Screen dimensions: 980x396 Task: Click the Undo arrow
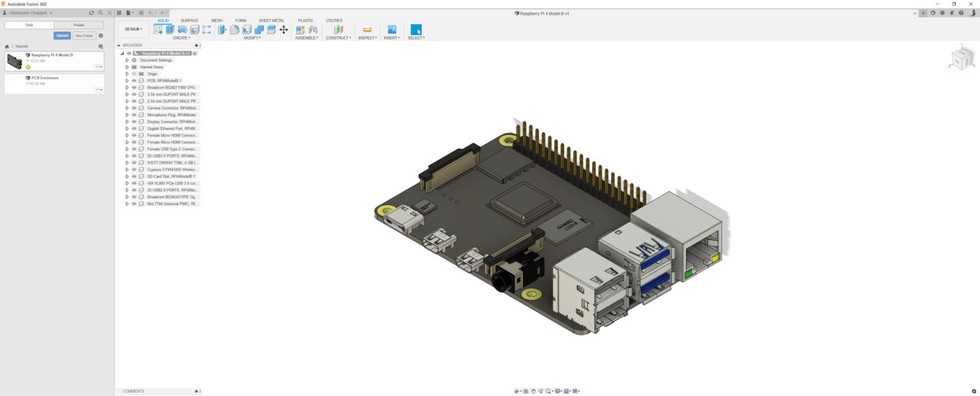[x=151, y=13]
